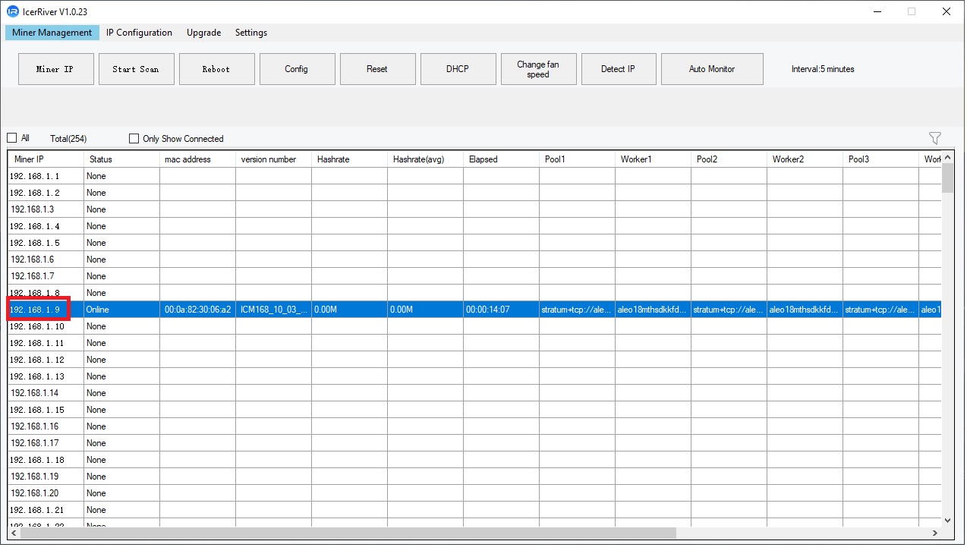Click the version number column header
Screen dimensions: 967x560
(274, 159)
